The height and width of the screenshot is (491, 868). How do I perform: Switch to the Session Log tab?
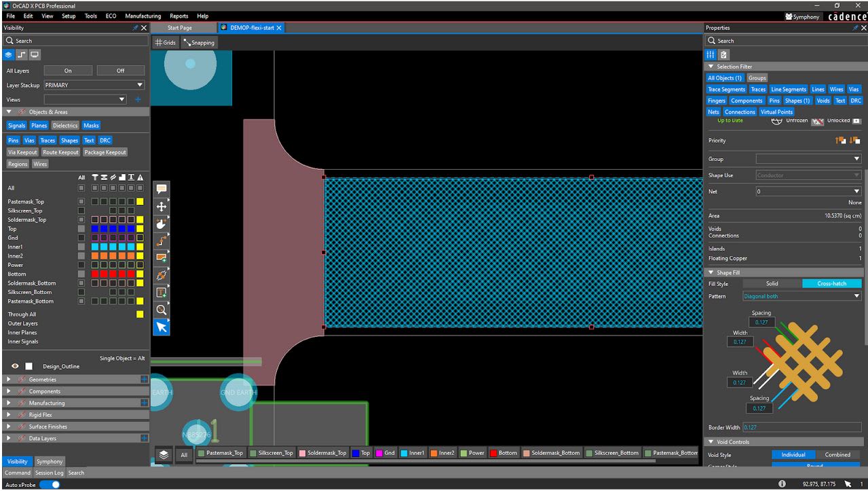point(49,473)
